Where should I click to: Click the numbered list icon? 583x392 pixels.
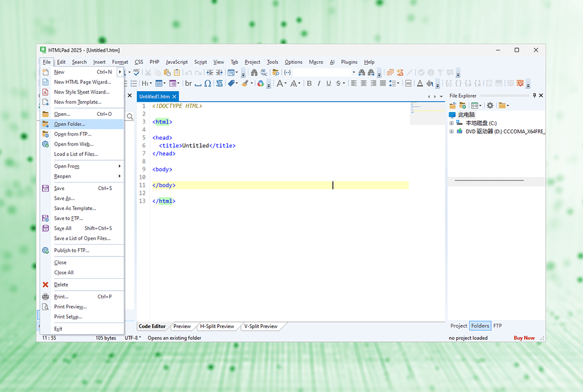(134, 83)
